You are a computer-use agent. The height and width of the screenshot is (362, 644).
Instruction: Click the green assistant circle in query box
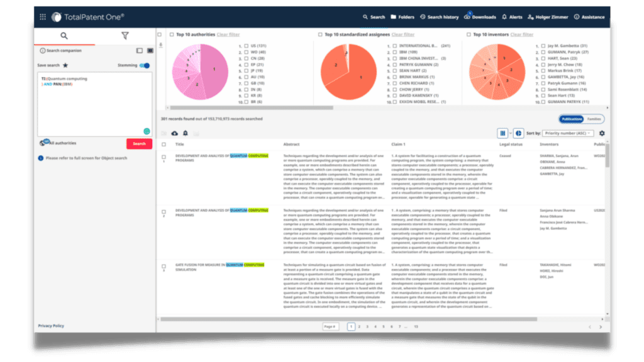click(147, 131)
